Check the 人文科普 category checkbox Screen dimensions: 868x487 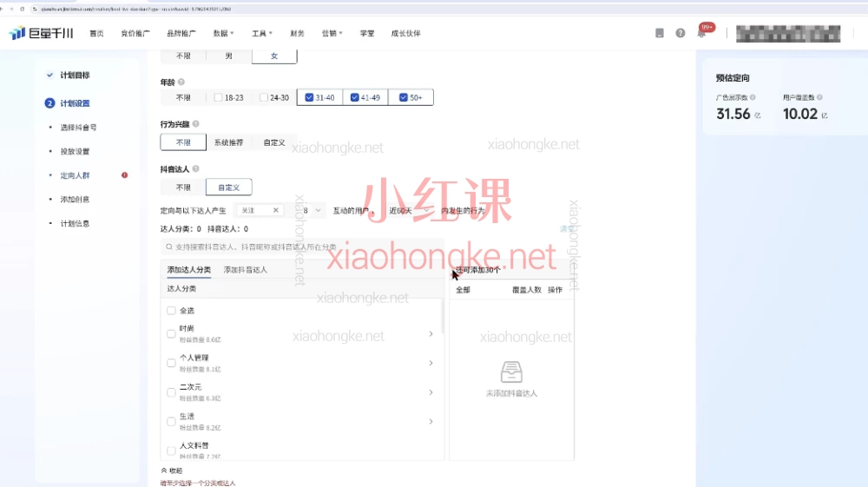tap(171, 451)
